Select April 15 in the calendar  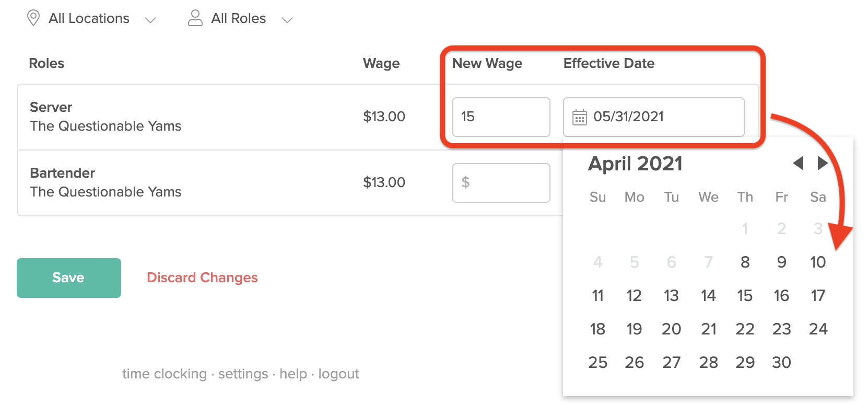coord(745,296)
